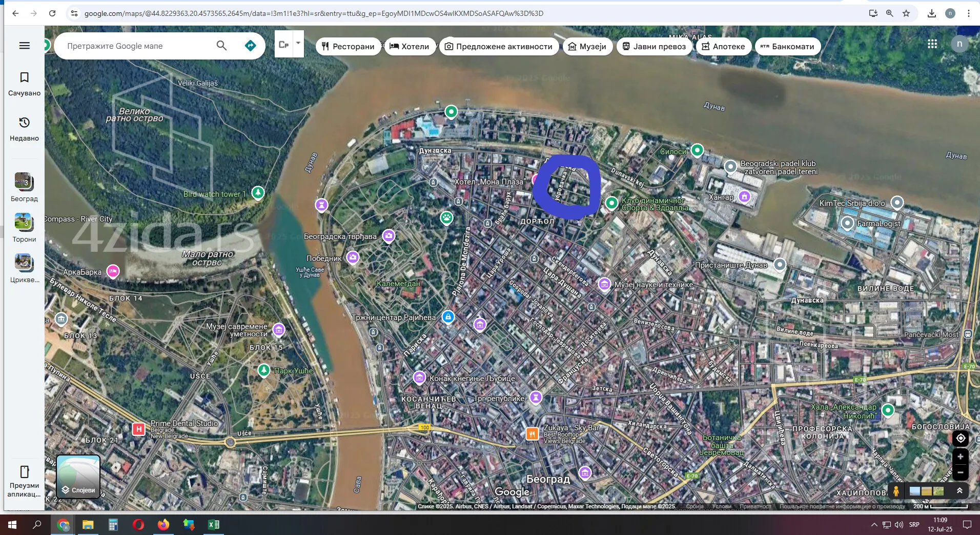The image size is (980, 535).
Task: Open Firefox from the Windows taskbar
Action: (x=163, y=524)
